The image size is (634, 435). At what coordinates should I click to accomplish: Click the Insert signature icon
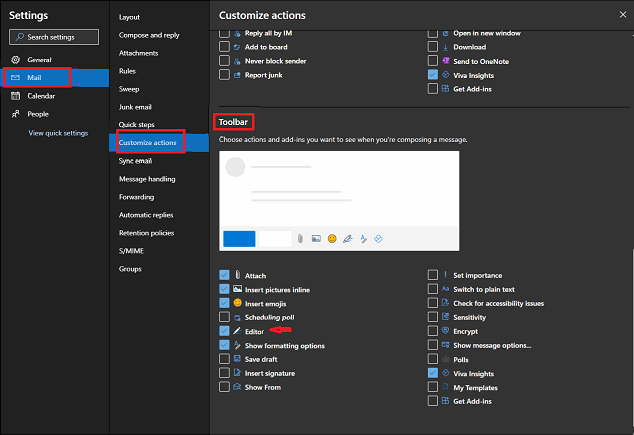[x=238, y=372]
